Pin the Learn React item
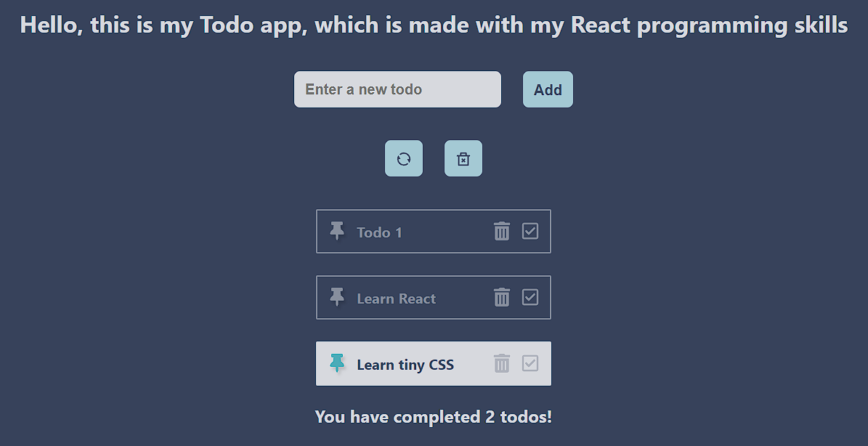This screenshot has height=446, width=868. (x=336, y=297)
